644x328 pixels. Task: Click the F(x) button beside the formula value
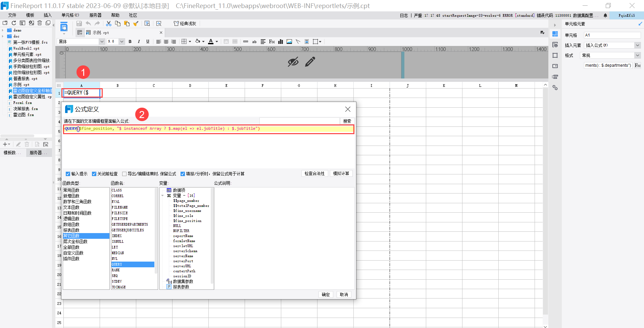click(638, 65)
